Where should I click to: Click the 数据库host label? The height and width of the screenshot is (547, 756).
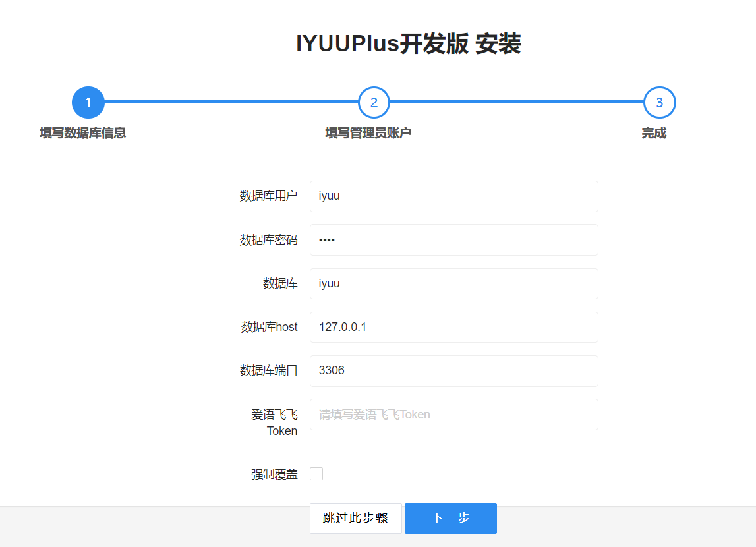tap(269, 328)
